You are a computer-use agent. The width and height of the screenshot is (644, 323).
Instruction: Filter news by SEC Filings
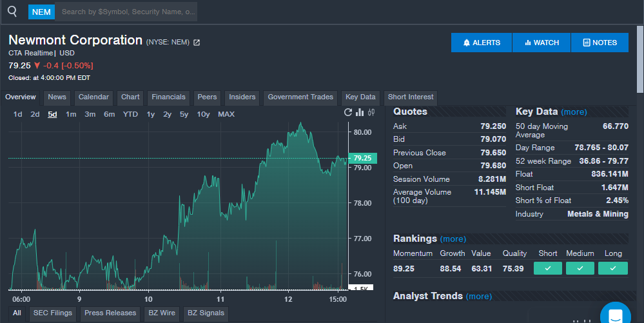[53, 313]
